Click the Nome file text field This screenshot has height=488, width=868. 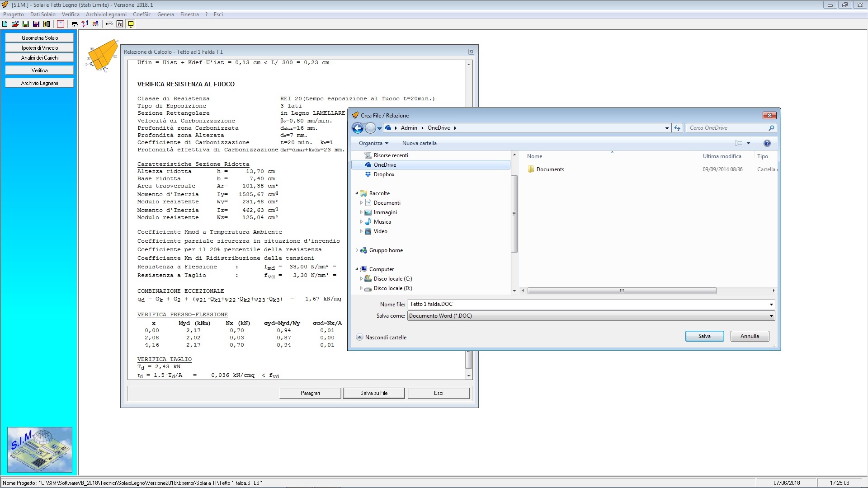point(588,305)
